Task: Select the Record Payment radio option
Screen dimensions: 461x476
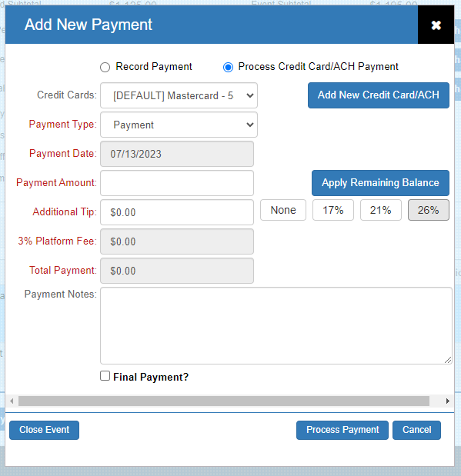Action: point(105,67)
